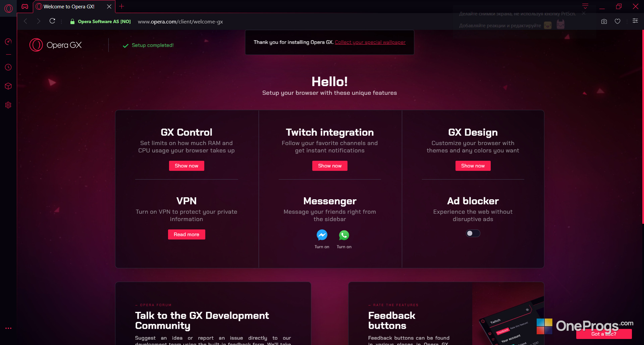This screenshot has width=644, height=345.
Task: Click the Talk to the GX Development Community heading
Action: [x=202, y=321]
